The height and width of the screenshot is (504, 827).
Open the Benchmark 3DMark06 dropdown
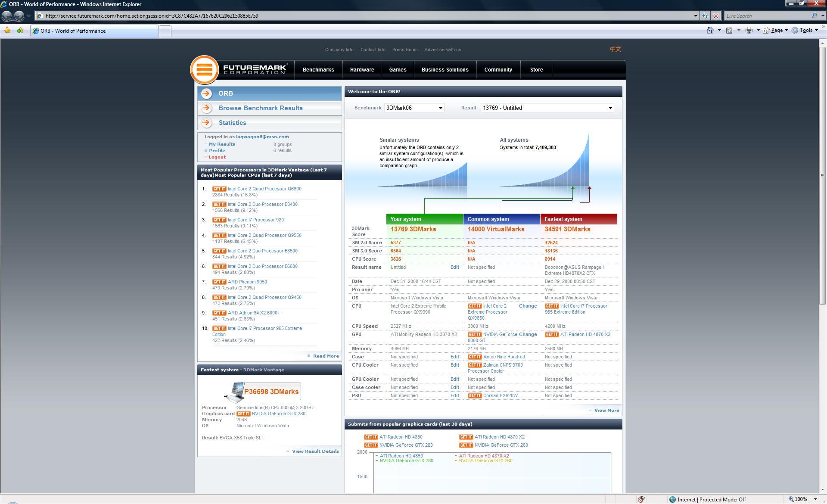click(x=414, y=108)
